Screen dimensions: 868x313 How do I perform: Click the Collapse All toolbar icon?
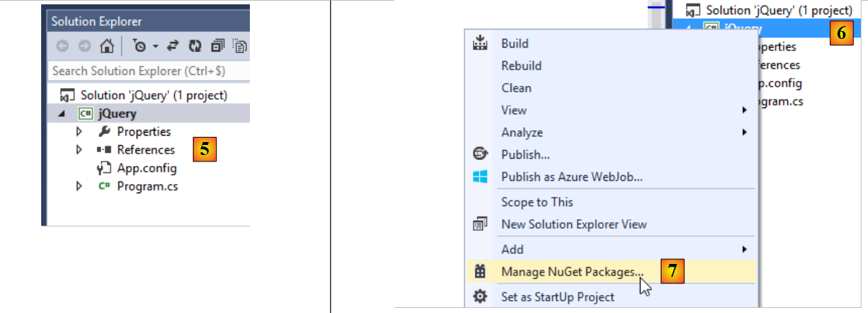pyautogui.click(x=217, y=47)
